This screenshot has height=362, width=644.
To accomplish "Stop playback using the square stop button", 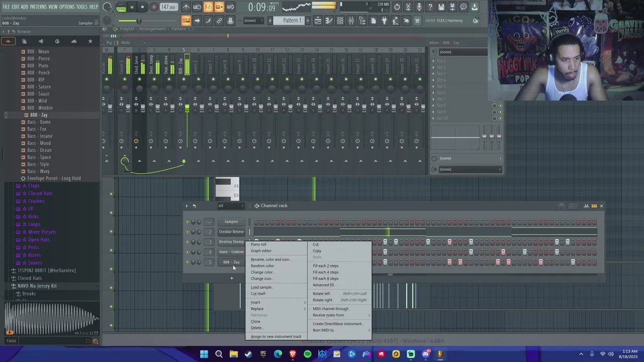I will point(142,7).
